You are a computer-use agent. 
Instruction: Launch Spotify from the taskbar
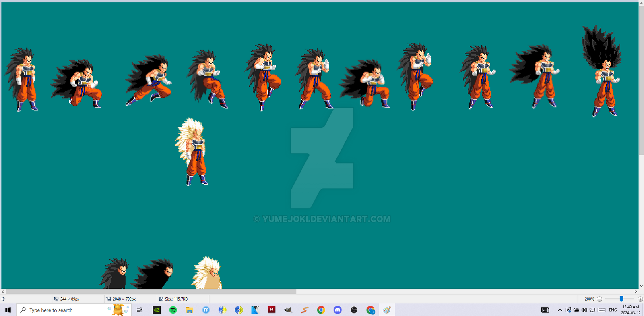[173, 310]
